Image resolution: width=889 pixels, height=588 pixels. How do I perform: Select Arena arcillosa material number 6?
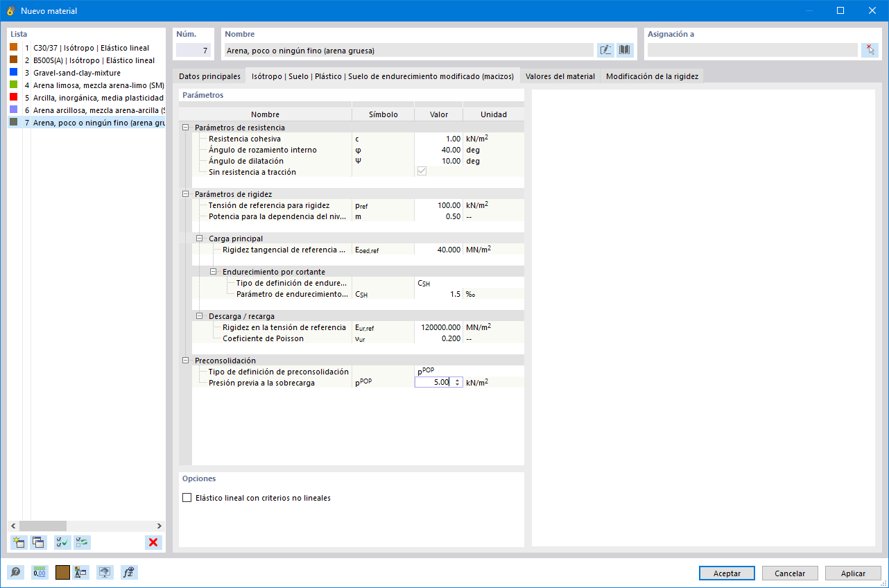87,110
